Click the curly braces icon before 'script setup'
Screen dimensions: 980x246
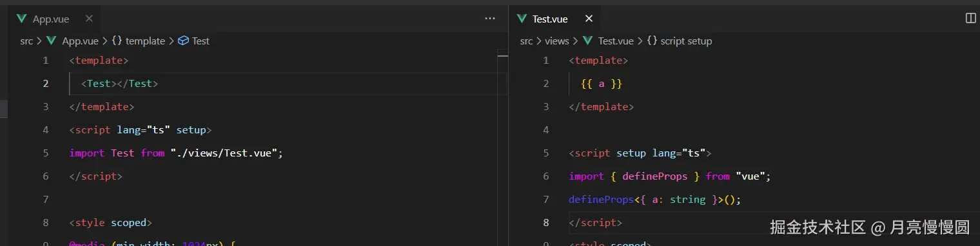click(652, 41)
